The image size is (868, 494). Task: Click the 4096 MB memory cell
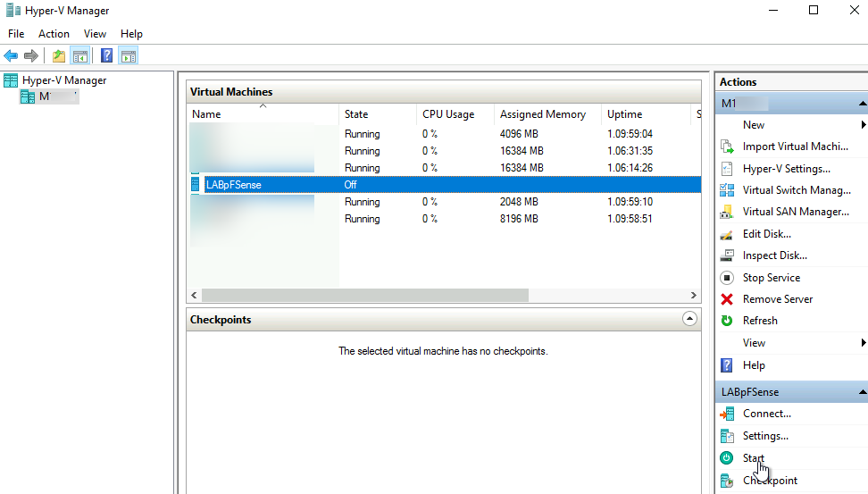tap(519, 134)
